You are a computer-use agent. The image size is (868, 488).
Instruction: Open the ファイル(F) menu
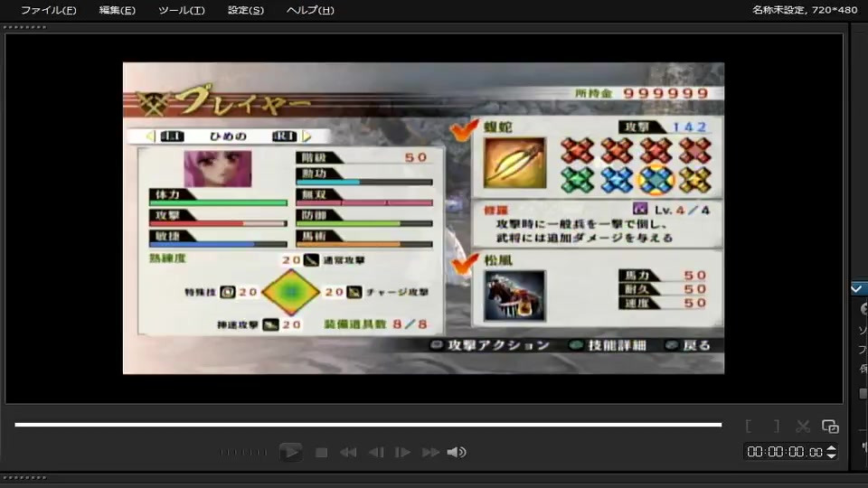[x=48, y=10]
